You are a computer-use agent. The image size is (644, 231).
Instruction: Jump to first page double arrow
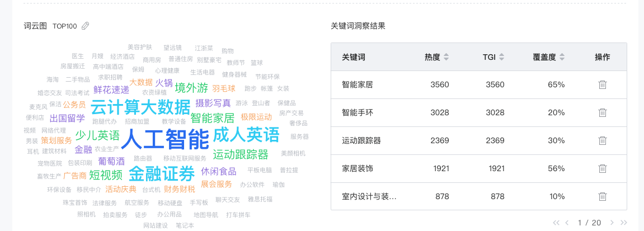tap(556, 223)
